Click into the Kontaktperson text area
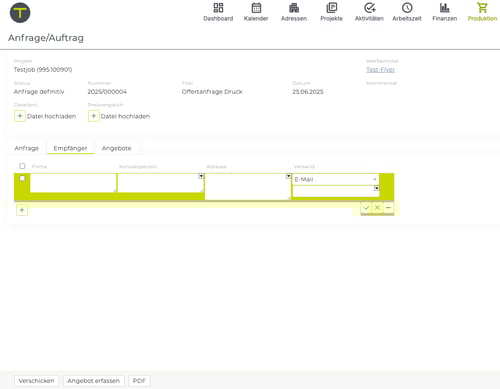 161,183
